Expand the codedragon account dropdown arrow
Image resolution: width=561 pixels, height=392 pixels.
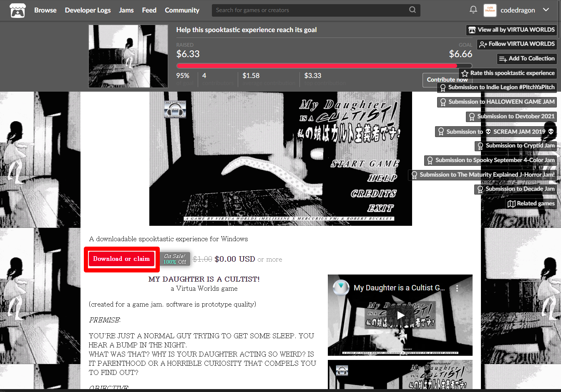point(546,10)
